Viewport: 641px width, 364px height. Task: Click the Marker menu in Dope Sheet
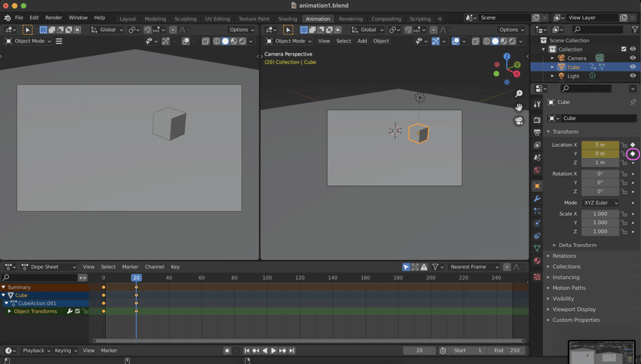130,267
